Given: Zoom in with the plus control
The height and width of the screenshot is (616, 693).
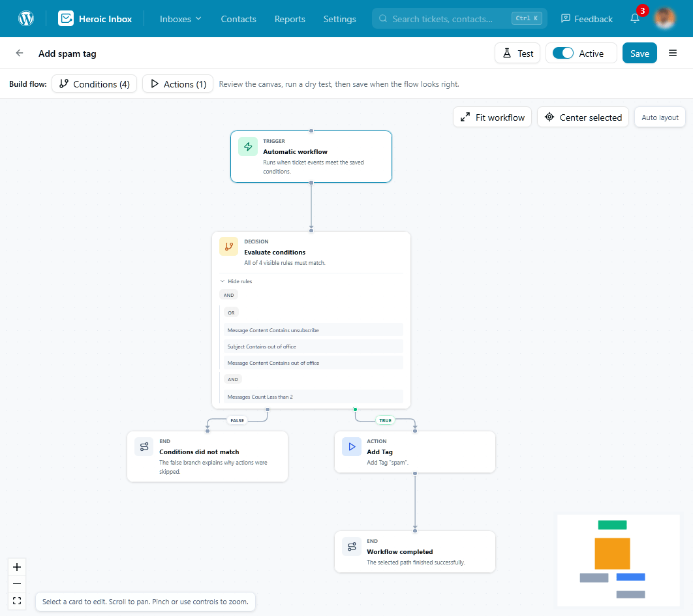Looking at the screenshot, I should tap(17, 567).
